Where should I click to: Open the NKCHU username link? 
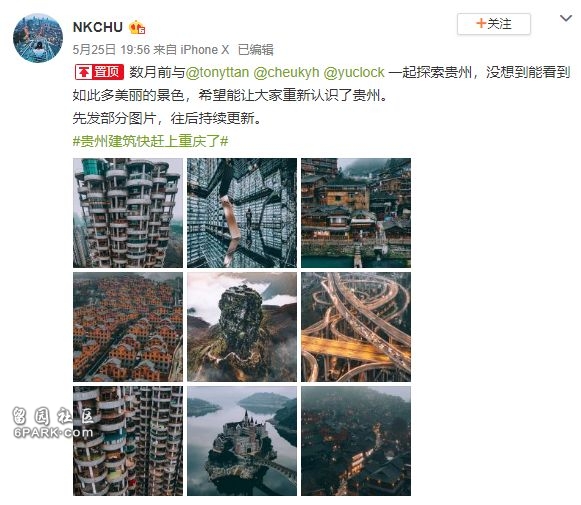point(98,27)
